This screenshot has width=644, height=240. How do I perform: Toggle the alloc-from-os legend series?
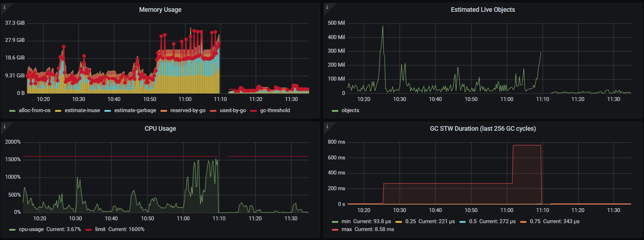point(34,110)
